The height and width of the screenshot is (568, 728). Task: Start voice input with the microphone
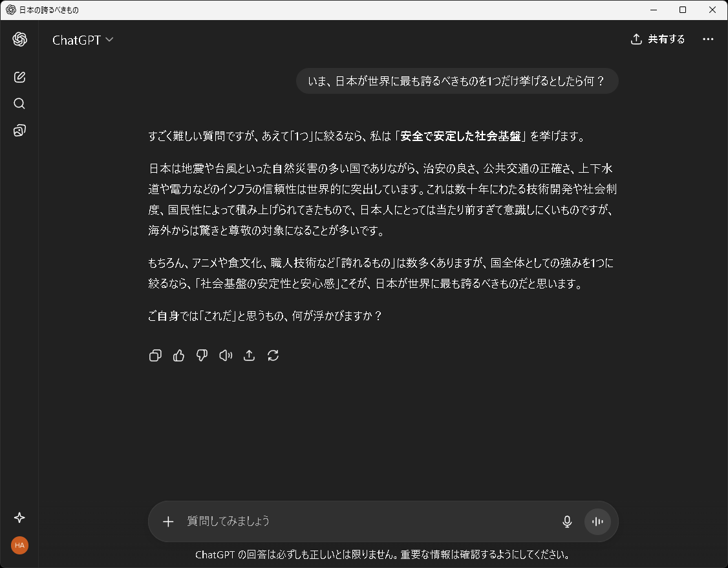[x=567, y=521]
